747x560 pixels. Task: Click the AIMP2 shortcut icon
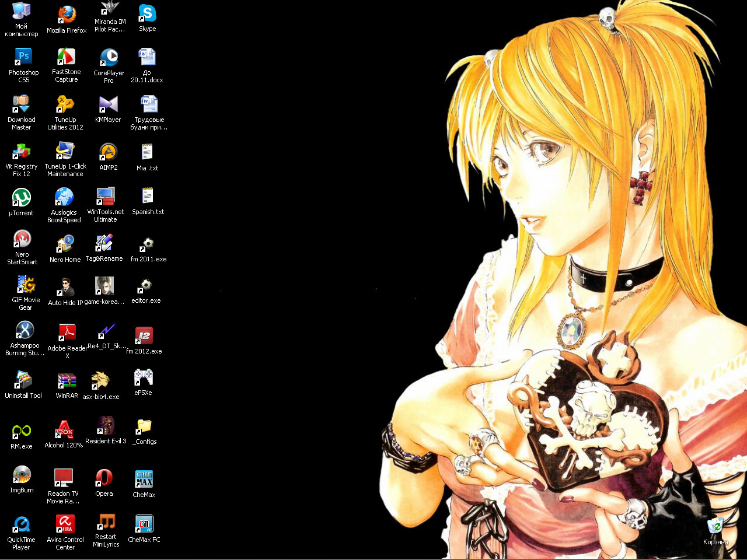pos(108,152)
